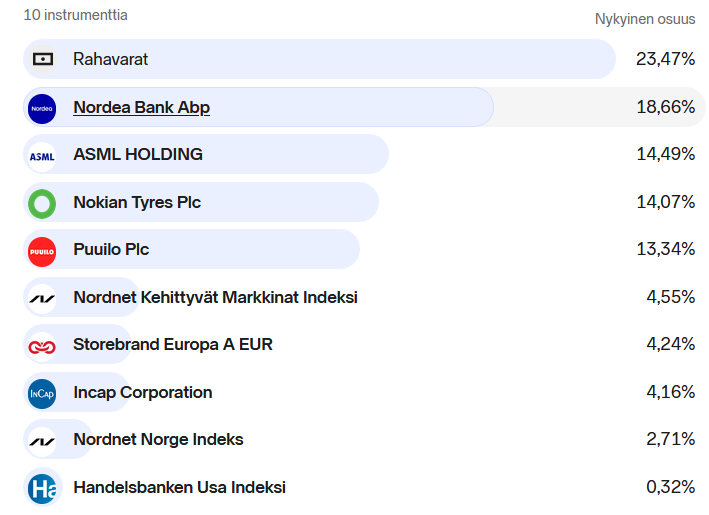Open the ASML HOLDING instrument name
709x515 pixels.
(x=138, y=154)
